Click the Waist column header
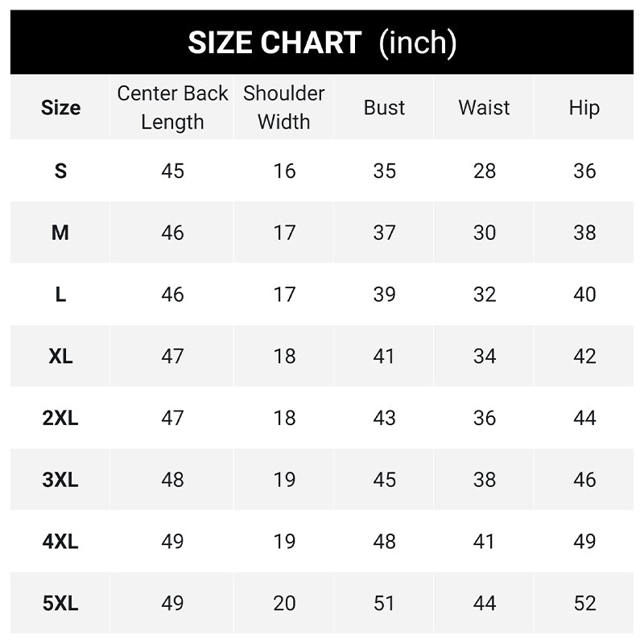The image size is (644, 644). pyautogui.click(x=484, y=108)
